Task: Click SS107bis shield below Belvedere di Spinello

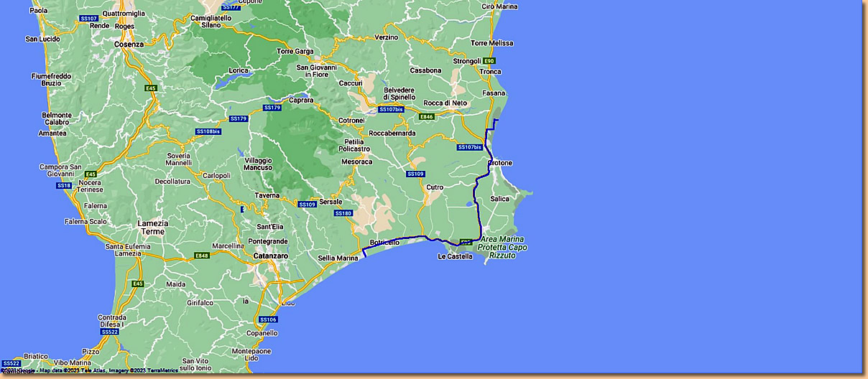Action: click(x=392, y=109)
